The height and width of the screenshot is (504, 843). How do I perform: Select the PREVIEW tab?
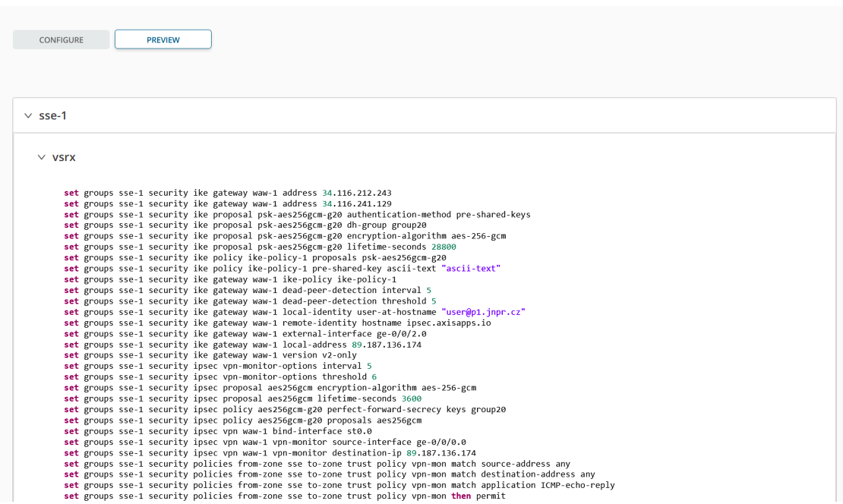(x=163, y=39)
